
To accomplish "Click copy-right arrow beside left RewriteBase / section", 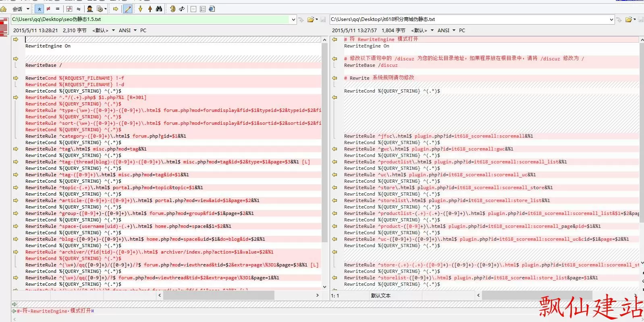I will pos(16,59).
